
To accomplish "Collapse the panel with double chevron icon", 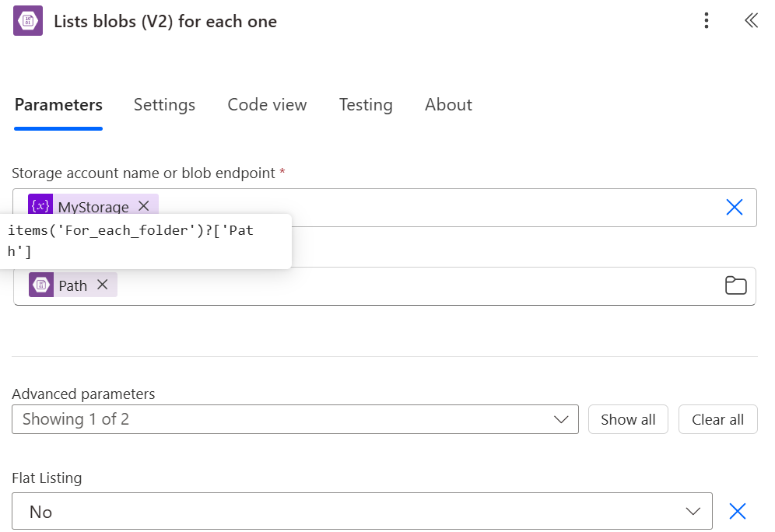I will pyautogui.click(x=751, y=21).
